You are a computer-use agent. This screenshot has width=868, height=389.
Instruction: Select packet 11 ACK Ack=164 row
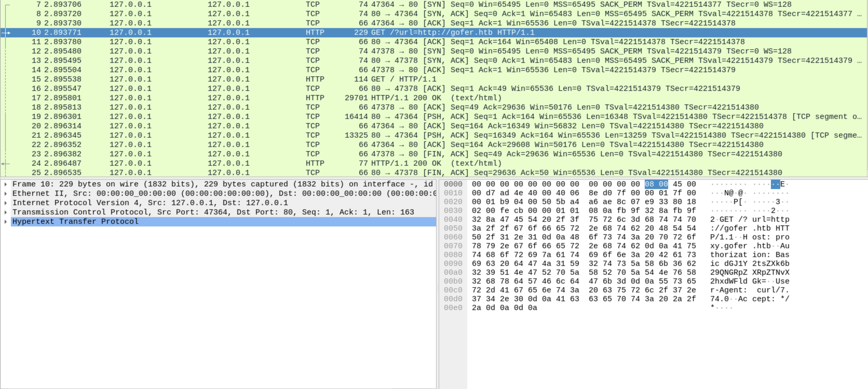[x=434, y=42]
